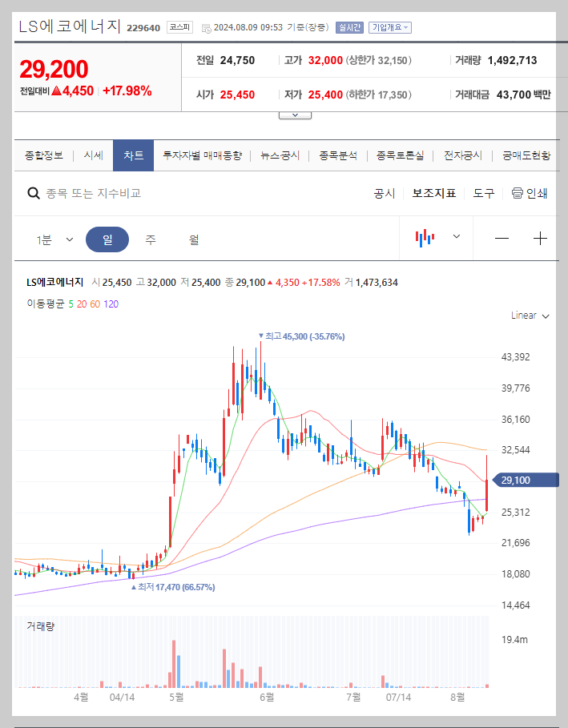
Task: Click the 최저 17,470 low marker
Action: click(173, 587)
